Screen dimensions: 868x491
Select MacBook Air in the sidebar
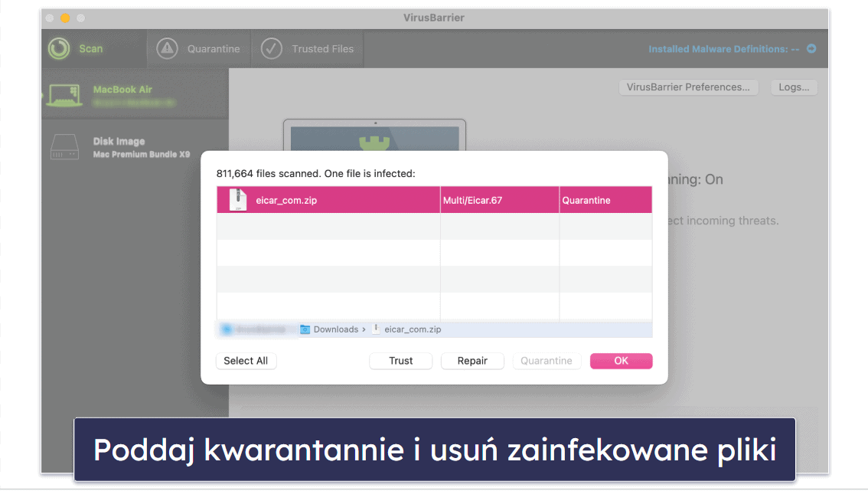coord(135,95)
